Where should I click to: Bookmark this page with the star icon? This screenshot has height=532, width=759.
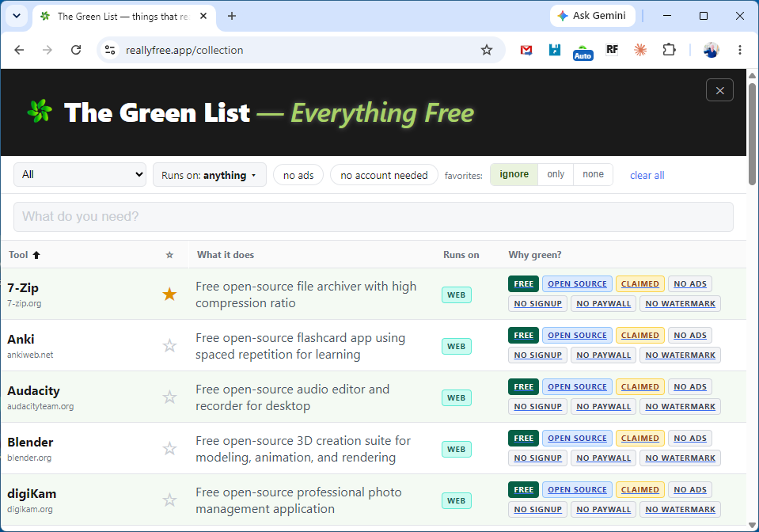tap(487, 50)
